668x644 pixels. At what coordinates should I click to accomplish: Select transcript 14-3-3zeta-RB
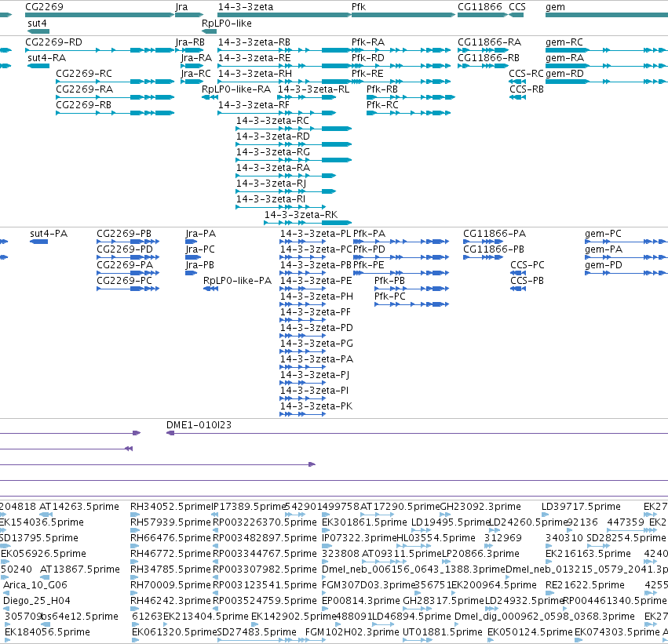point(285,50)
